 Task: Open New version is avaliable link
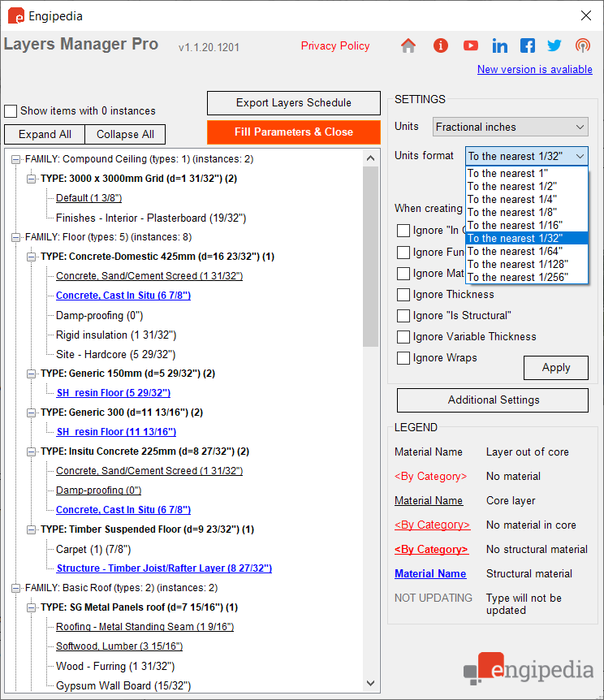pyautogui.click(x=535, y=69)
